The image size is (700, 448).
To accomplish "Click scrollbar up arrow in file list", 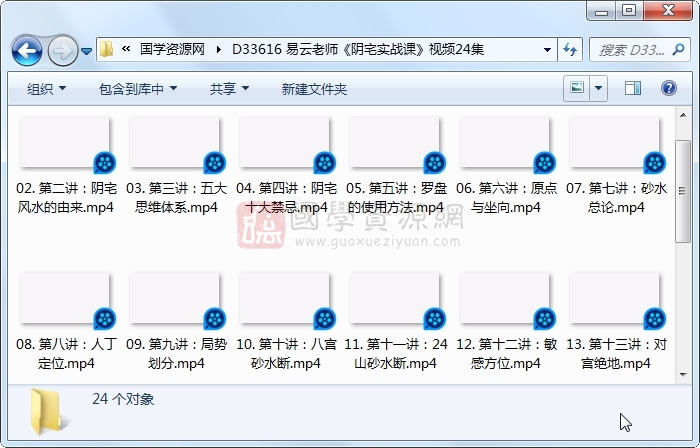I will pyautogui.click(x=683, y=115).
